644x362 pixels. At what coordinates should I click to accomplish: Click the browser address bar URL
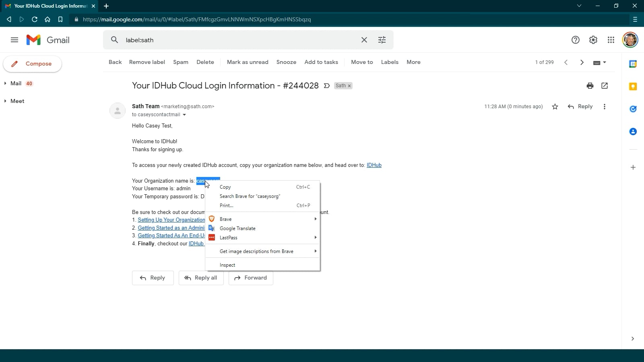(197, 19)
